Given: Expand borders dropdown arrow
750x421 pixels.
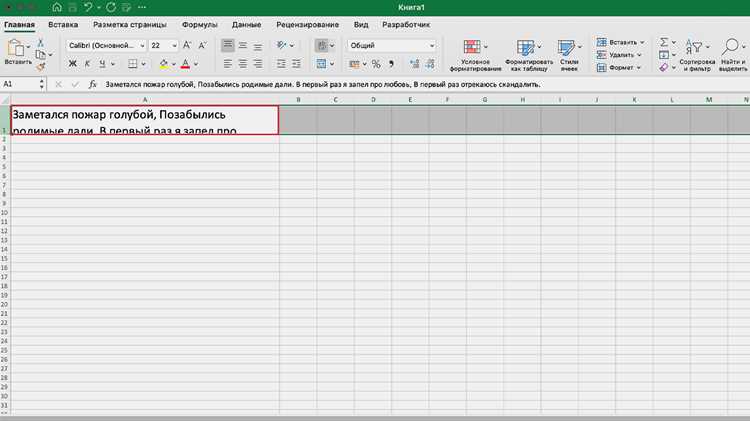Looking at the screenshot, I should (x=143, y=64).
